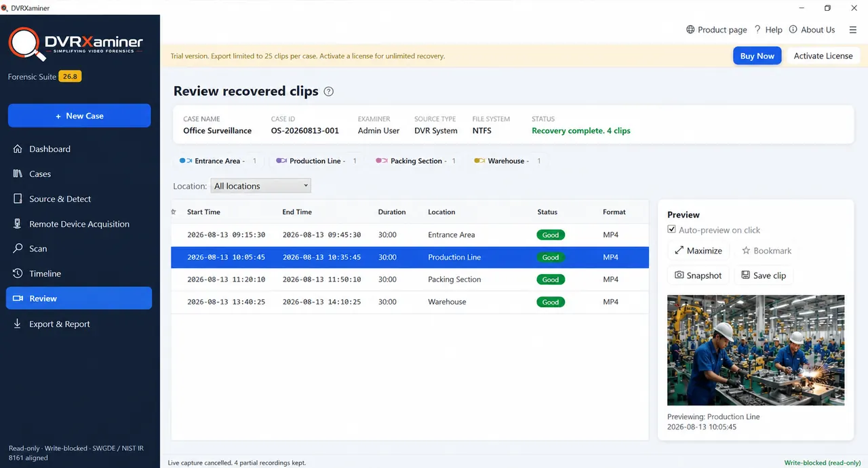Click the star column header icon

coord(174,212)
